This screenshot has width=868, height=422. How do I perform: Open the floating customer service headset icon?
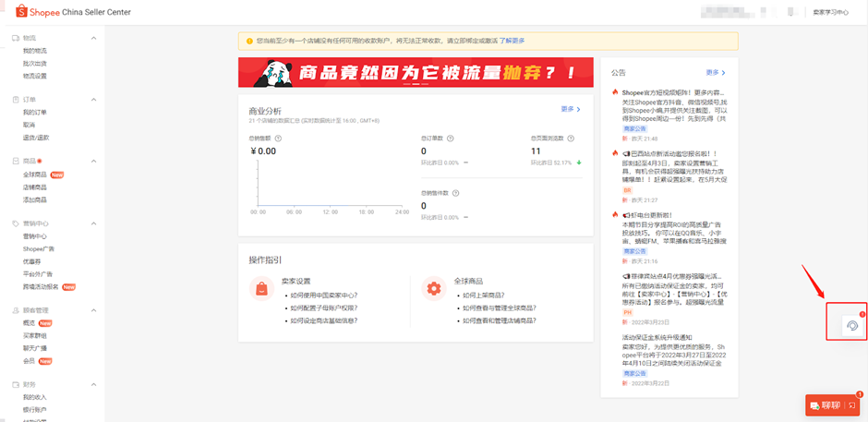851,324
